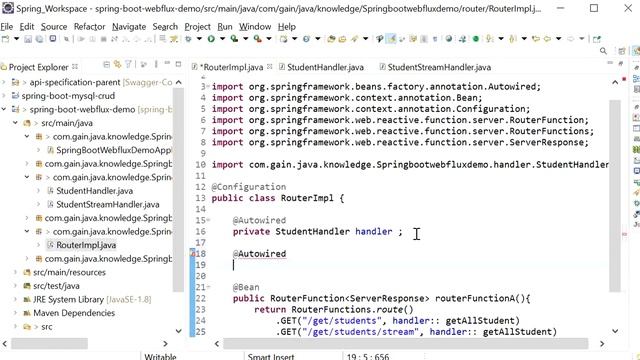Click the green Boot Dashboard circle icon
The width and height of the screenshot is (640, 360).
[476, 39]
